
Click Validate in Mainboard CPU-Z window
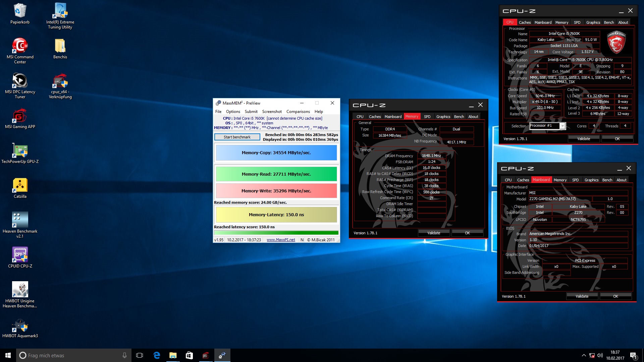pos(582,296)
